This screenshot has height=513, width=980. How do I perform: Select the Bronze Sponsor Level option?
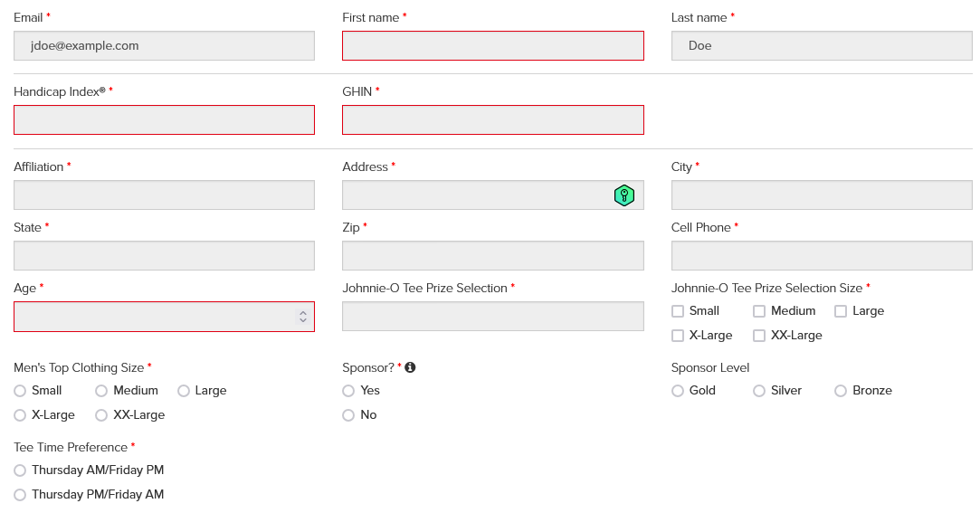pyautogui.click(x=841, y=391)
